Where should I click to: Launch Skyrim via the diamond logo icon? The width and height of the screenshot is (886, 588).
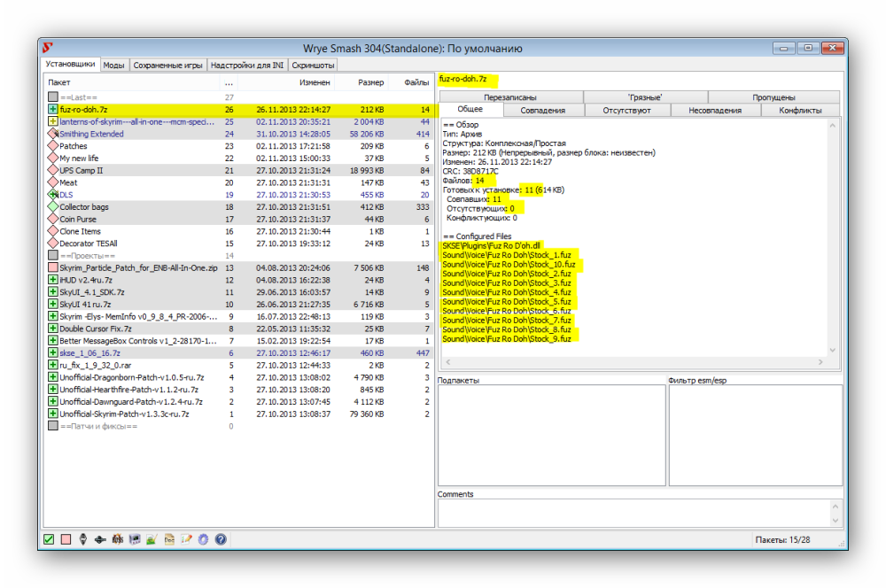click(x=83, y=539)
